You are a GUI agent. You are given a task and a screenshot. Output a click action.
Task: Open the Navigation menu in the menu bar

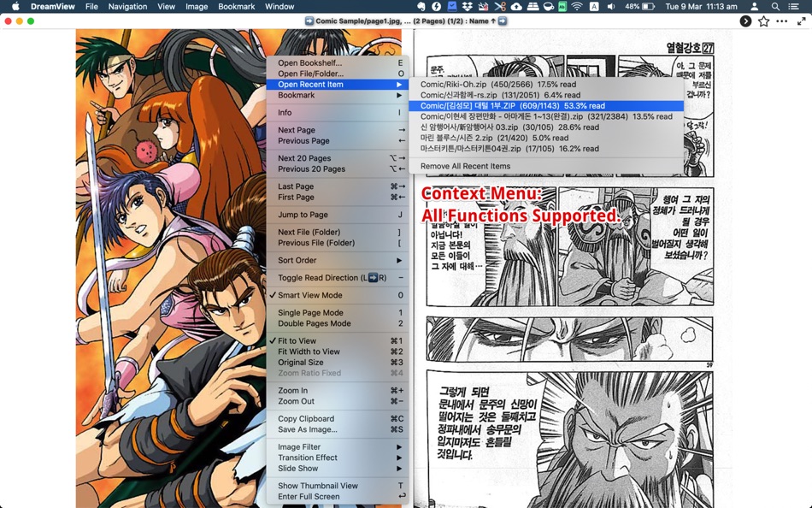[x=127, y=6]
